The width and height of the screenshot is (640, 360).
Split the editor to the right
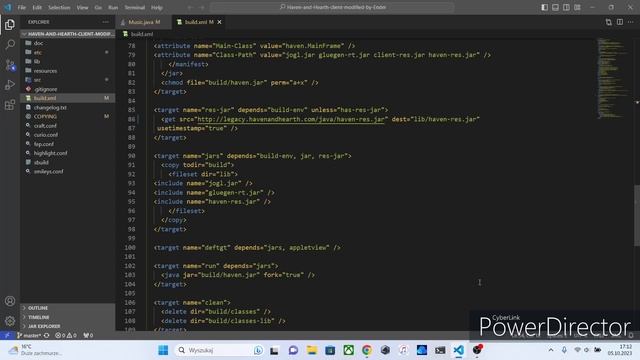coord(620,22)
